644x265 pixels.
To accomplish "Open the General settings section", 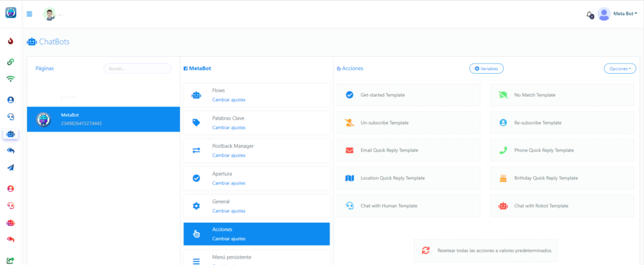I will (x=257, y=206).
